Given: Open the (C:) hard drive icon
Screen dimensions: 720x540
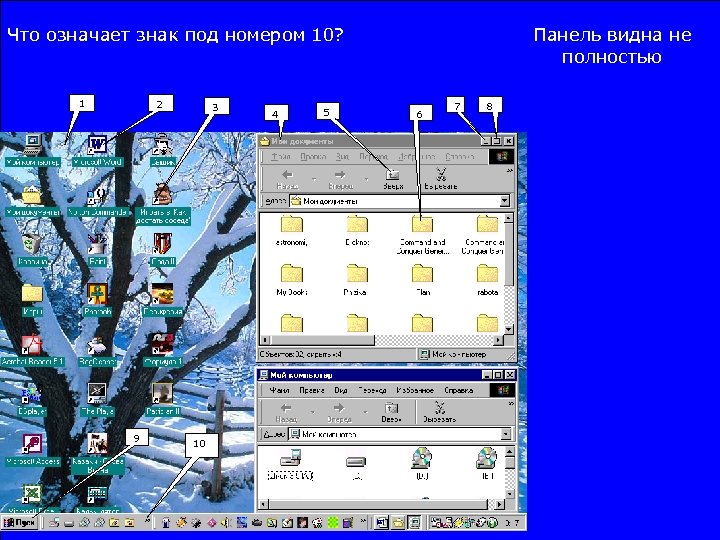Looking at the screenshot, I should pos(356,467).
